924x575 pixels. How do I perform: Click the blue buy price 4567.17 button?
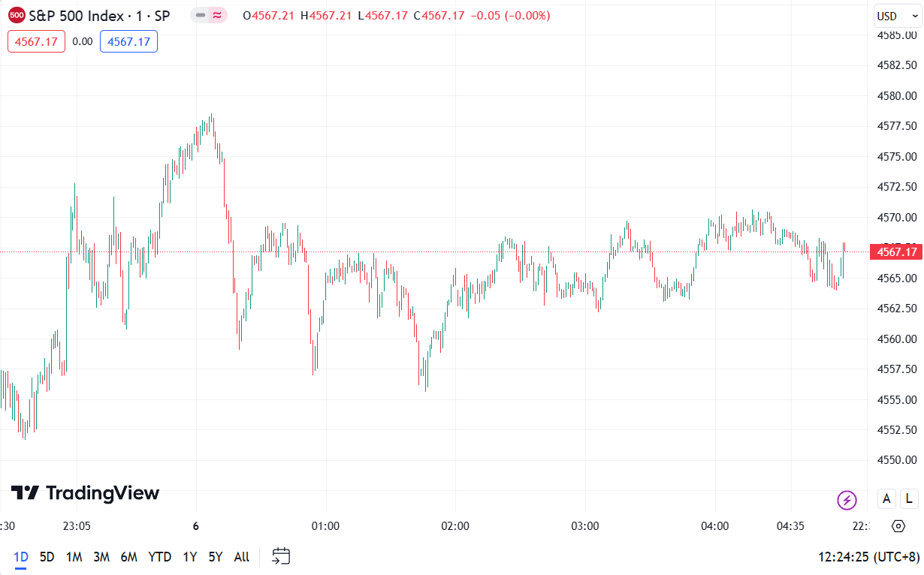128,41
